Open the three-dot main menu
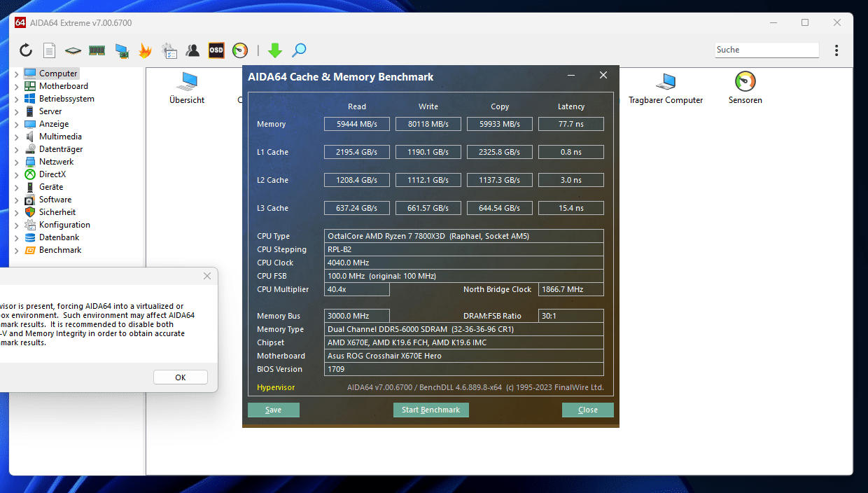 836,50
